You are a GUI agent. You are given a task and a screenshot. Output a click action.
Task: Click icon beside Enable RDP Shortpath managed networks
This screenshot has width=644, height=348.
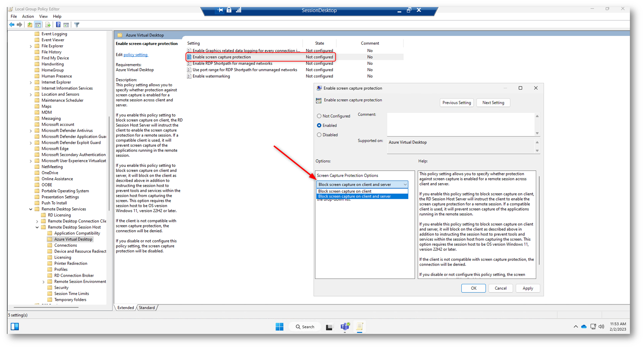189,63
